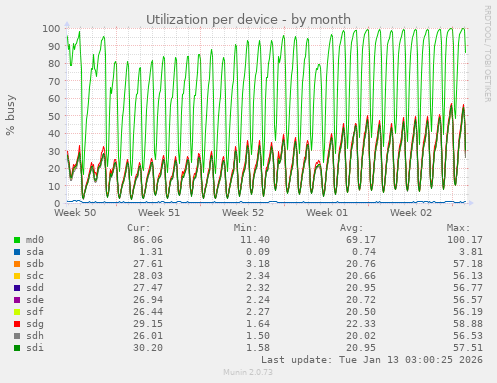Click sda current value 1.31
Screen dimensions: 497x383
coord(151,252)
